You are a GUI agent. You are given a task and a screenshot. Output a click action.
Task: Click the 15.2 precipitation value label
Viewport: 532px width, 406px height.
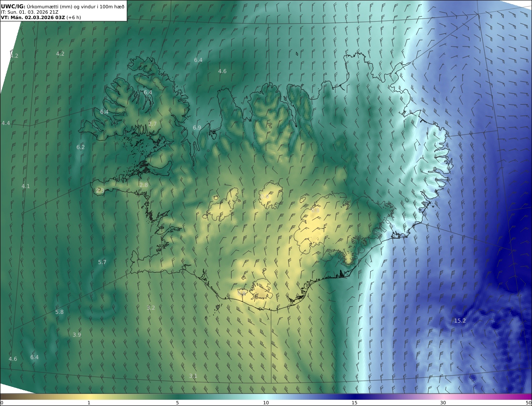[x=460, y=321]
